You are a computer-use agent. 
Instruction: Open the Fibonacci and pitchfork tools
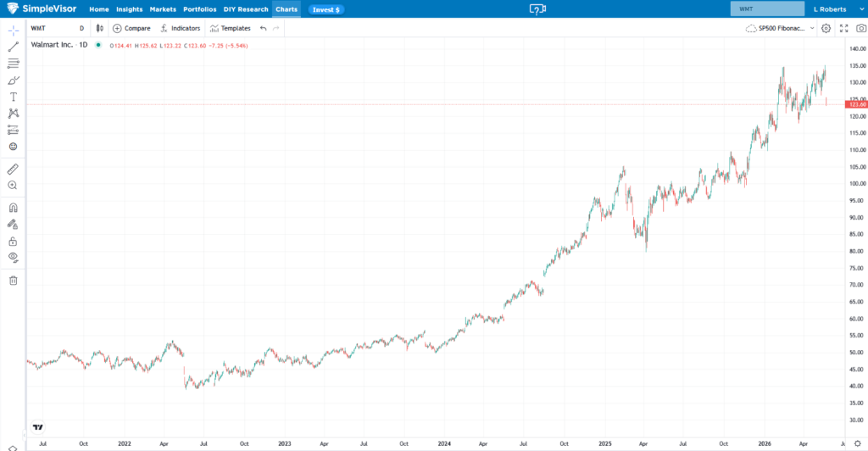[x=14, y=64]
